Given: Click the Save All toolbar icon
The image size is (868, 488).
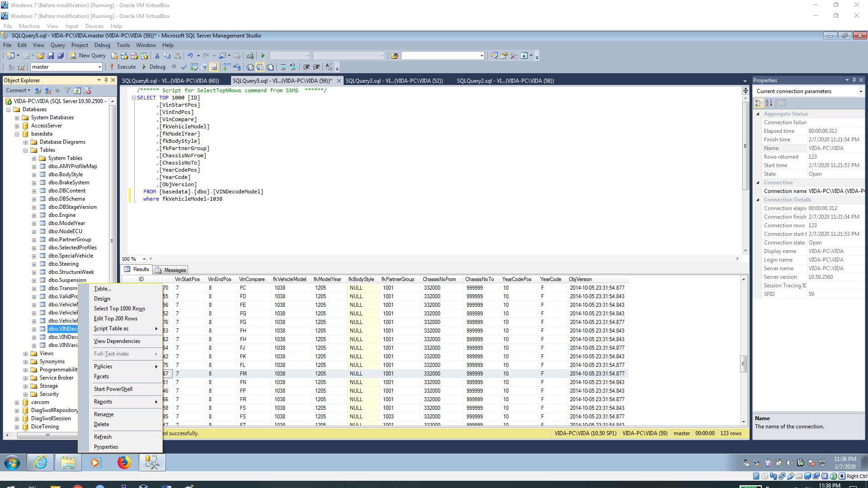Looking at the screenshot, I should click(x=61, y=56).
